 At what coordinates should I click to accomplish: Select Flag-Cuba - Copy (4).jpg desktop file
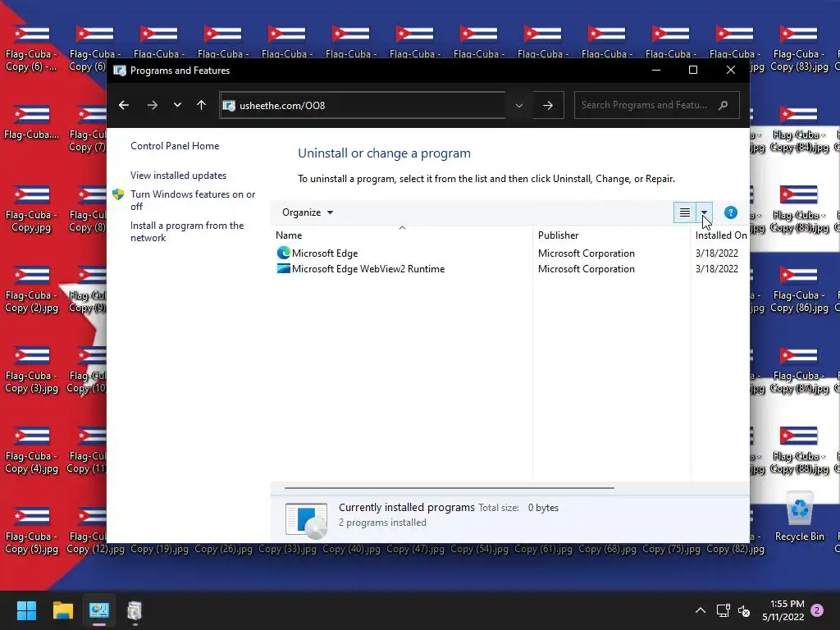(32, 450)
